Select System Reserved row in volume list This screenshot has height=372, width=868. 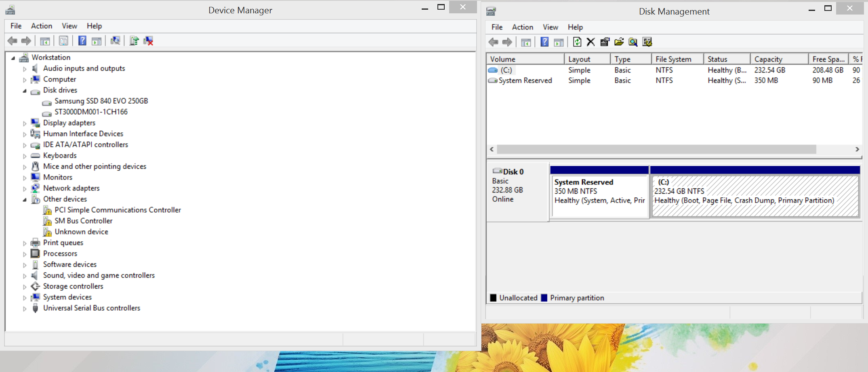(x=675, y=80)
